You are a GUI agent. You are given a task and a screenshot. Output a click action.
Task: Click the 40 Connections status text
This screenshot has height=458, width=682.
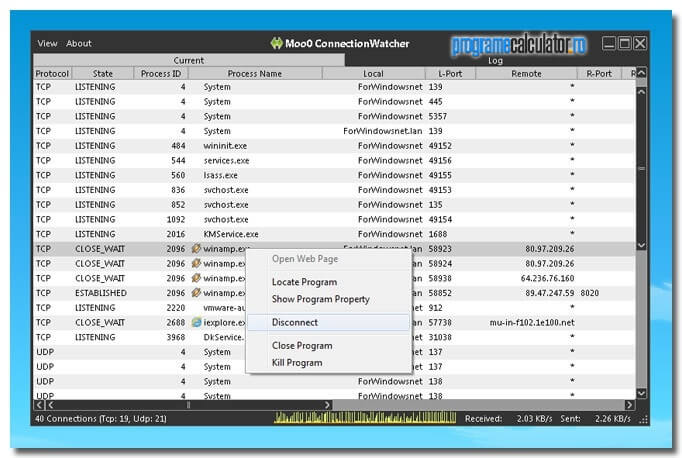click(x=100, y=418)
